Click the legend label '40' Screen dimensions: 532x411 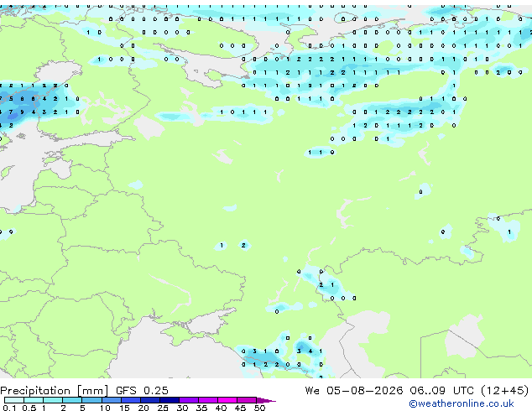point(221,408)
